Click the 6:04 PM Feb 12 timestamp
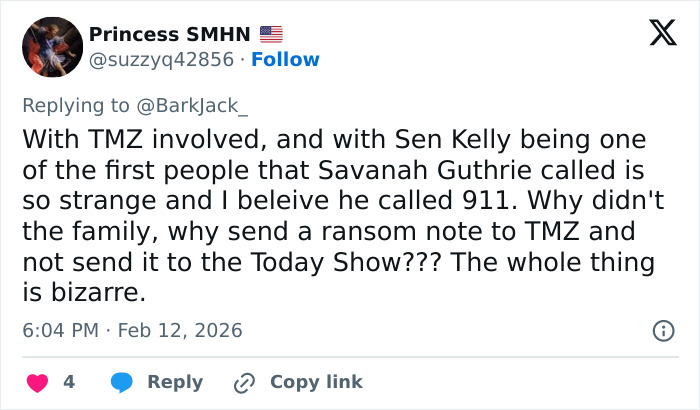The height and width of the screenshot is (410, 700). (x=131, y=330)
